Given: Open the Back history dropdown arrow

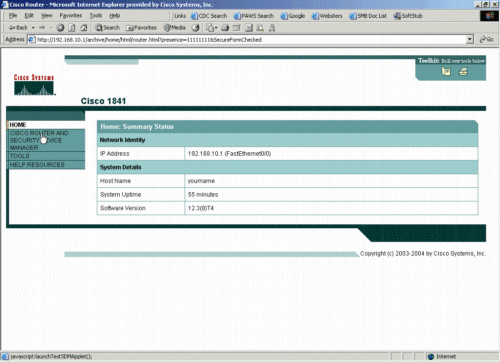Looking at the screenshot, I should pos(33,28).
